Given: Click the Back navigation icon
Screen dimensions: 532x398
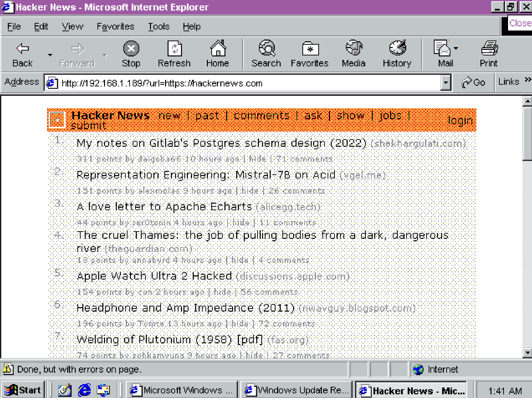Looking at the screenshot, I should tap(22, 49).
